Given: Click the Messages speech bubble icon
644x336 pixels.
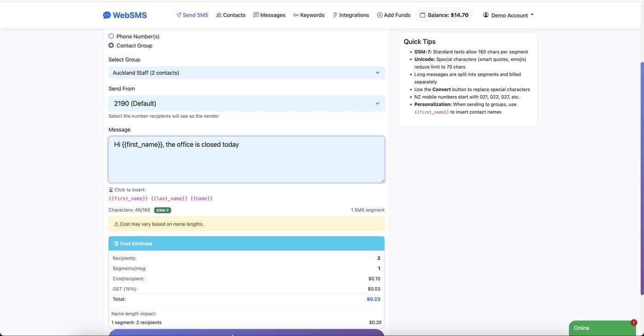Looking at the screenshot, I should coord(256,15).
